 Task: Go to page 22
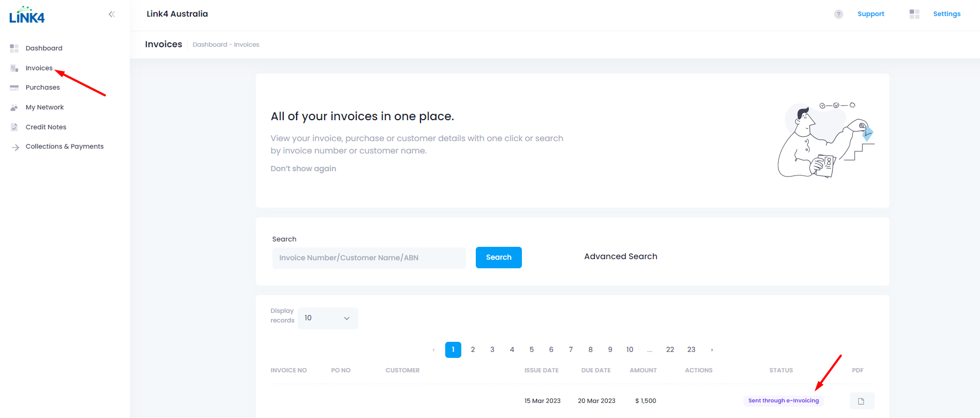coord(670,350)
